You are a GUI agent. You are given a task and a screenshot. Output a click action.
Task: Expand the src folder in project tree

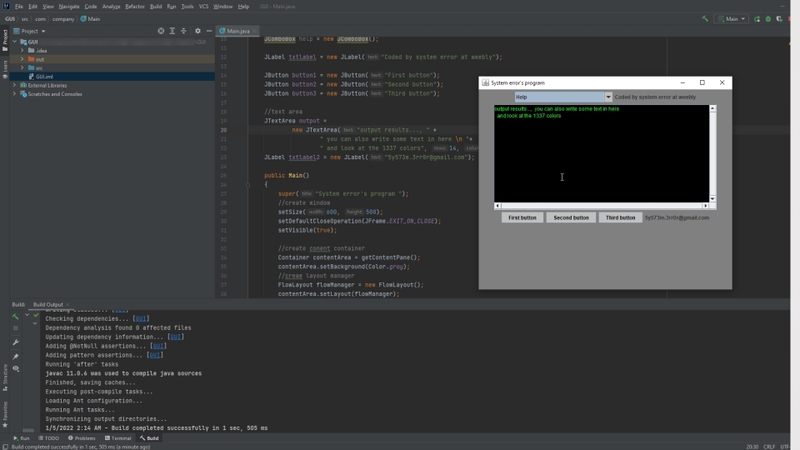[x=23, y=68]
